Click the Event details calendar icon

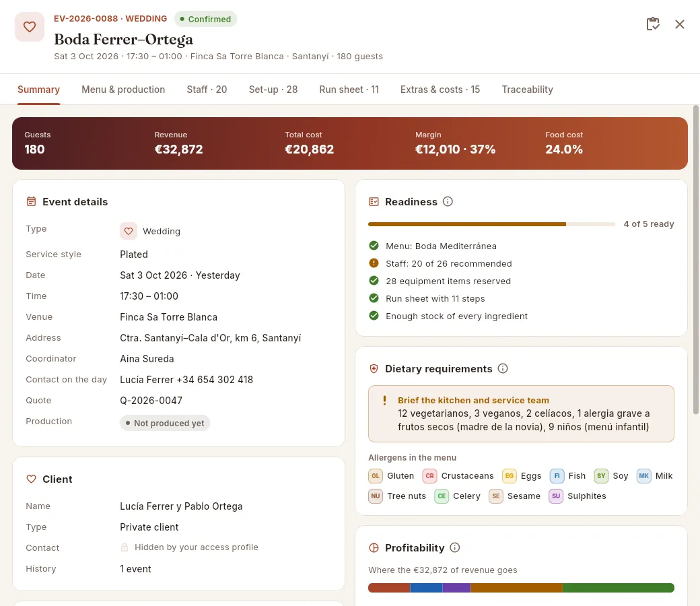coord(31,201)
